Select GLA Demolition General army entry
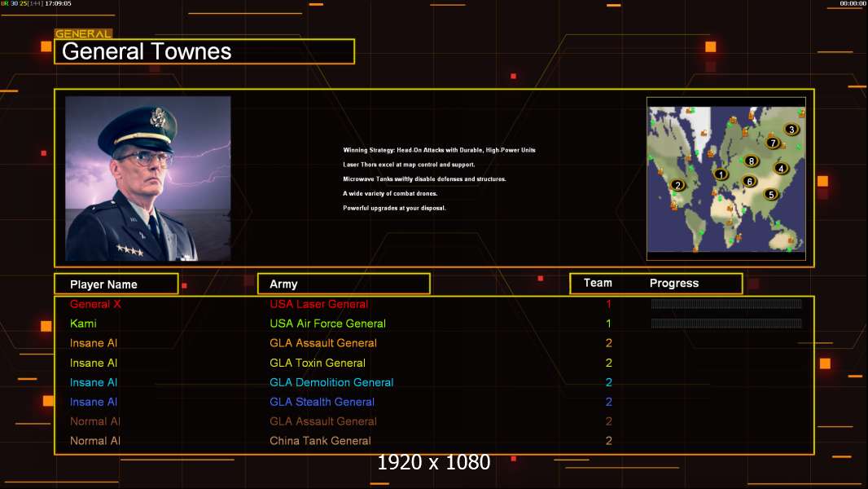 (331, 382)
